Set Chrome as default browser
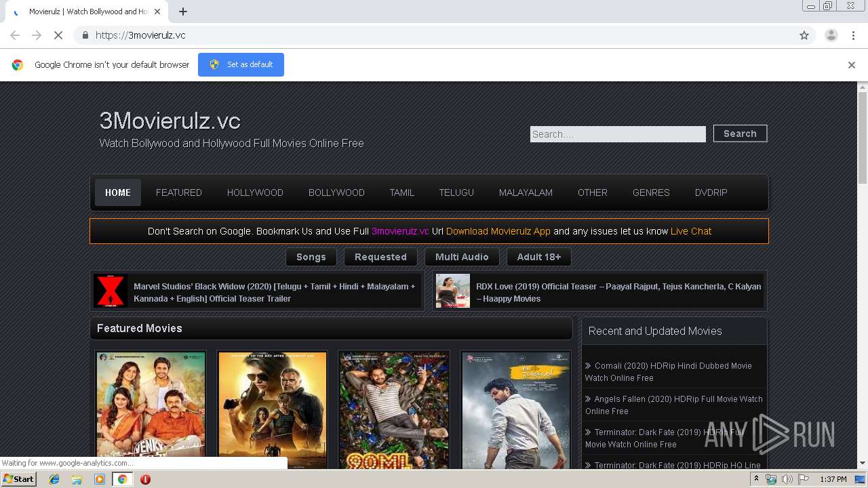This screenshot has height=488, width=868. [x=241, y=64]
